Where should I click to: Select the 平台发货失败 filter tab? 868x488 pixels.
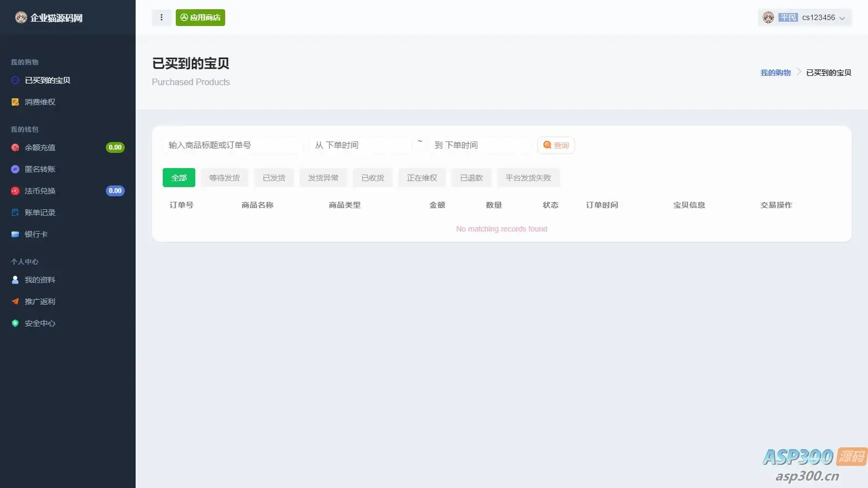point(528,178)
